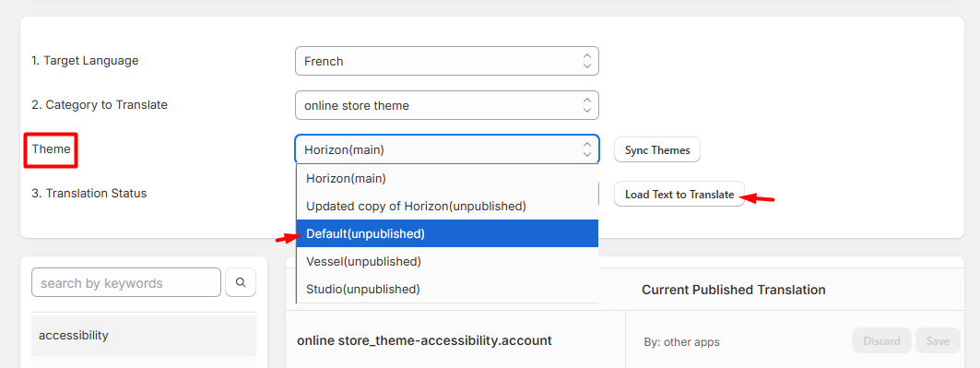Select the Default(unpublished) theme option
Screen dimensions: 980x368
pos(447,233)
